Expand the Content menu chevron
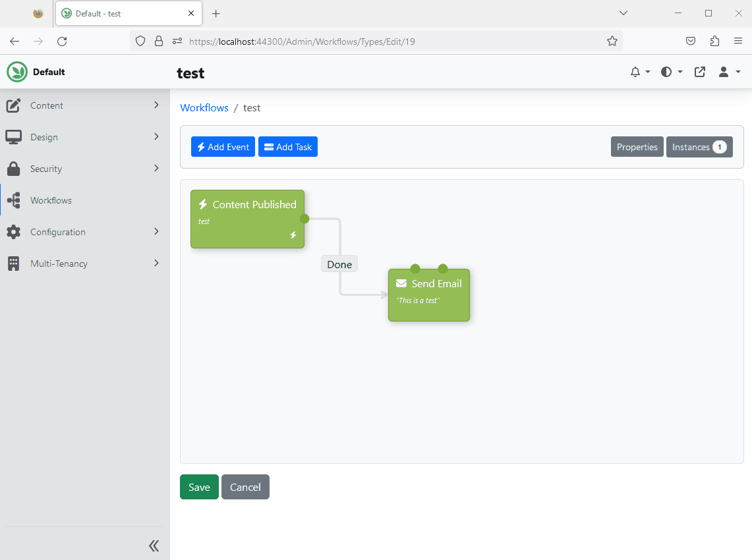This screenshot has width=752, height=560. click(x=156, y=105)
